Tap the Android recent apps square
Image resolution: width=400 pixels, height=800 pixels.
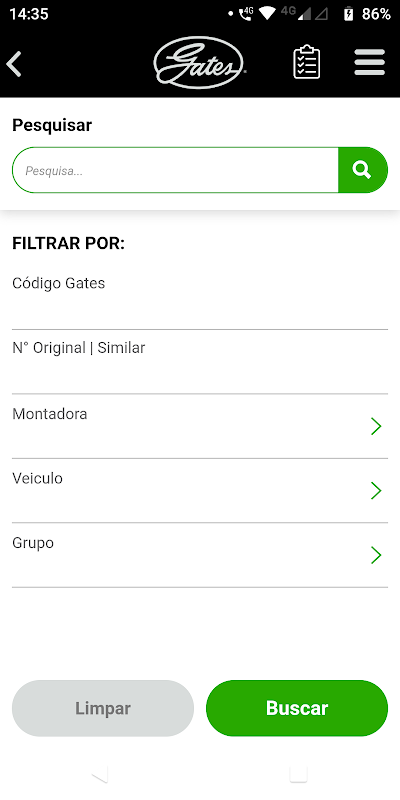(298, 773)
